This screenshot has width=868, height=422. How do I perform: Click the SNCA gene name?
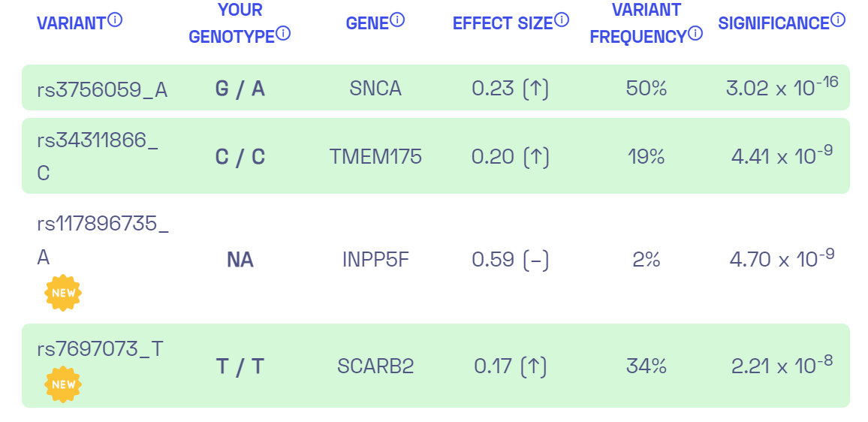pyautogui.click(x=375, y=89)
